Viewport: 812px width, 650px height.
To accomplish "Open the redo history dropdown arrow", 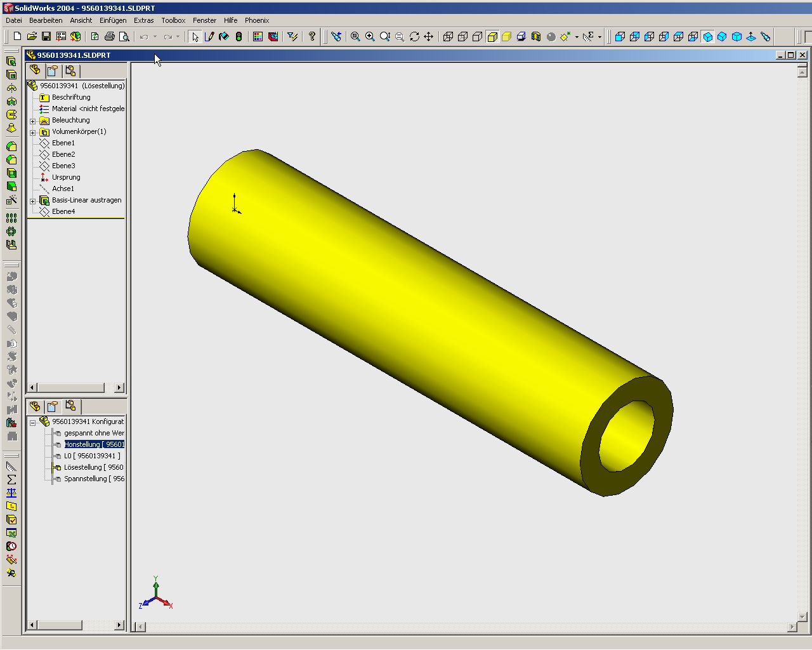I will (x=178, y=37).
